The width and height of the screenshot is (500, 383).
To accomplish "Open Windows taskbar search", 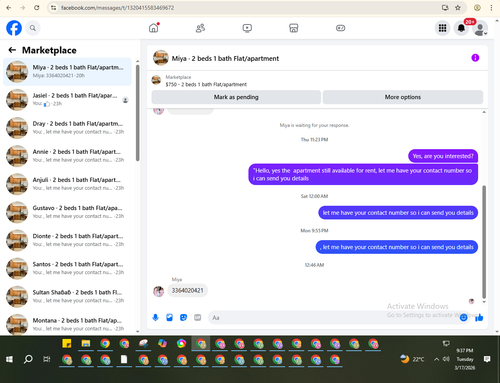I will coord(28,359).
